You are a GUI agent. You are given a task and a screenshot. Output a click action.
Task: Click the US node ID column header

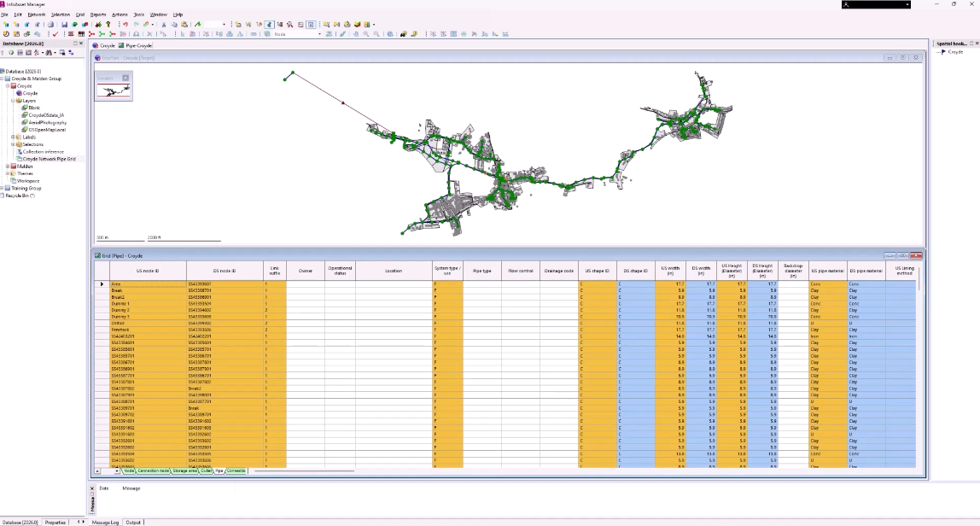148,271
